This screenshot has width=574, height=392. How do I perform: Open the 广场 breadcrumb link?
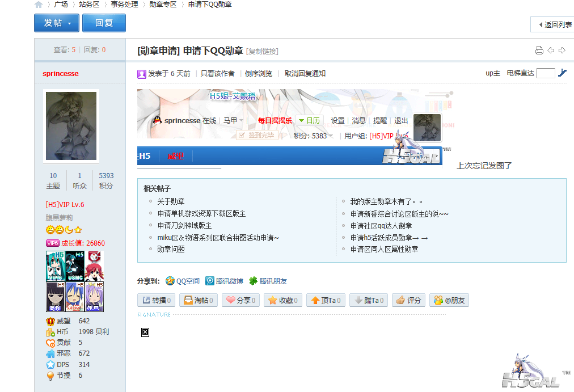pos(61,5)
